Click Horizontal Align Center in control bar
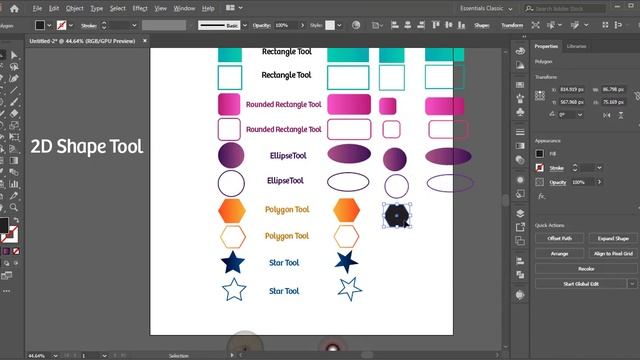The height and width of the screenshot is (360, 640). (408, 25)
